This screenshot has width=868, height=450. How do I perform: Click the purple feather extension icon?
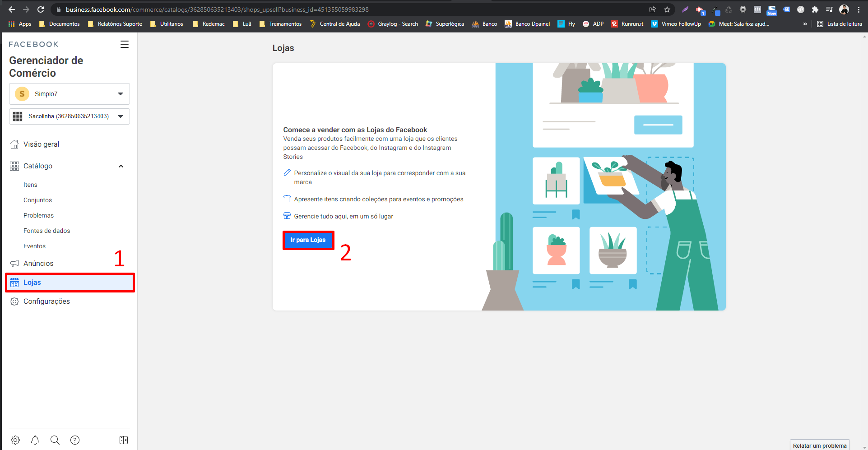tap(685, 9)
